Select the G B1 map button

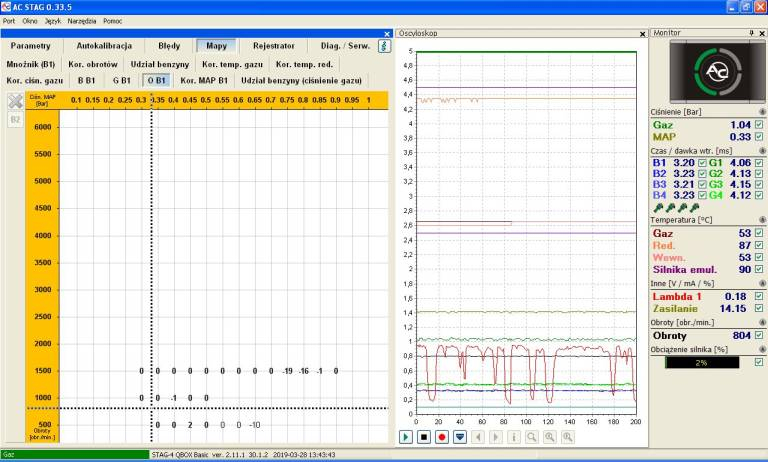[x=121, y=80]
